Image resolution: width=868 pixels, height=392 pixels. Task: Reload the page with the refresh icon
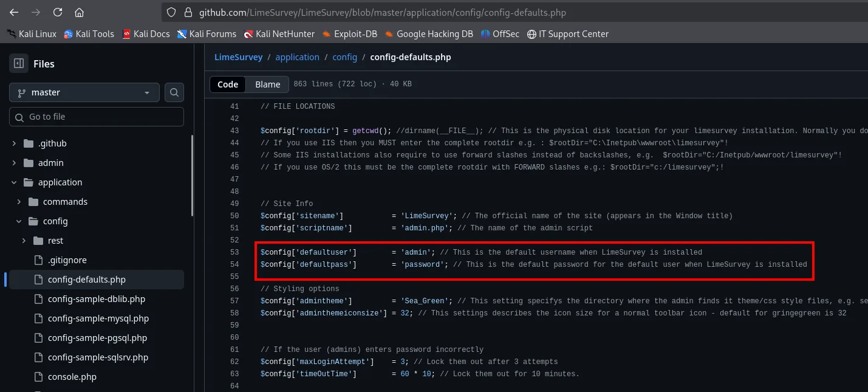pyautogui.click(x=58, y=12)
